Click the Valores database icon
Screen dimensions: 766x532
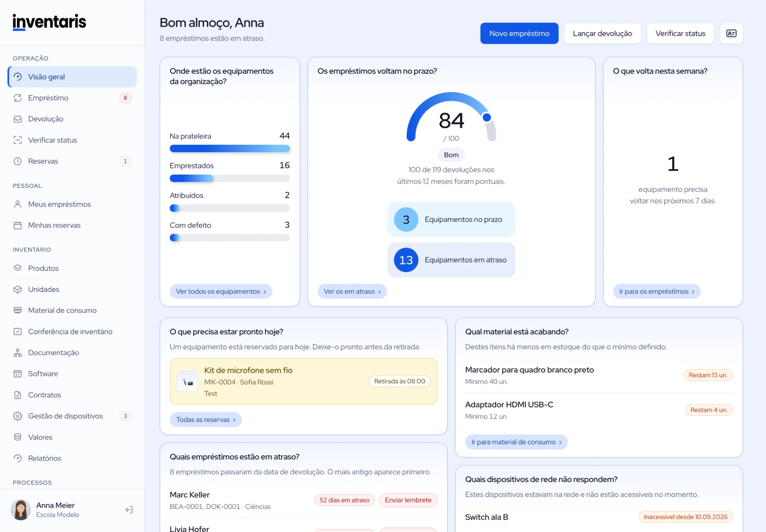[x=18, y=437]
